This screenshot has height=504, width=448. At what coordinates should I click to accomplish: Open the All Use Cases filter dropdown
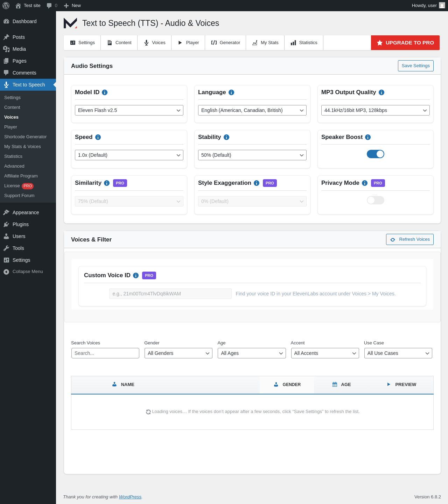(x=398, y=353)
